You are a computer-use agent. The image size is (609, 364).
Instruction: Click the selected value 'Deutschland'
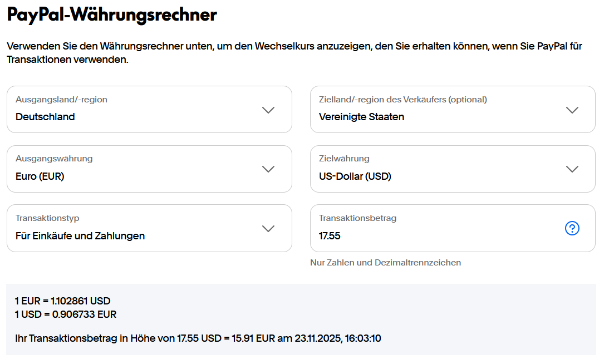coord(45,117)
